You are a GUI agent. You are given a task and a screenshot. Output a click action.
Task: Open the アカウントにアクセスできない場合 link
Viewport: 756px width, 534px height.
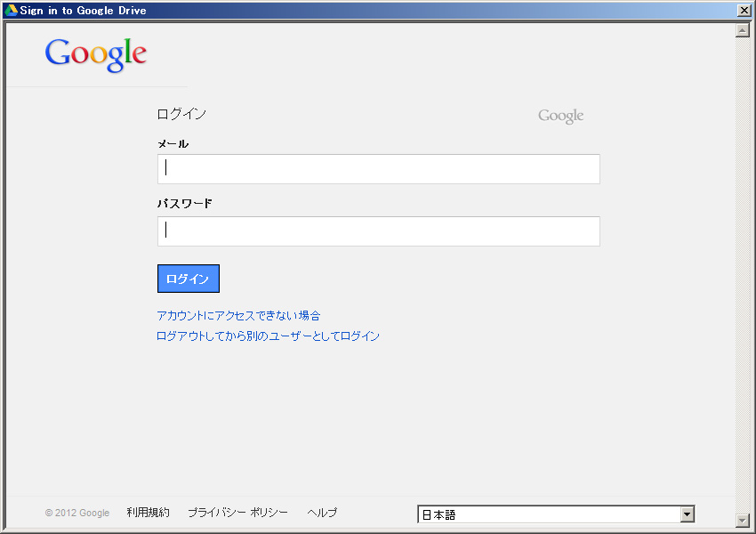pyautogui.click(x=238, y=316)
